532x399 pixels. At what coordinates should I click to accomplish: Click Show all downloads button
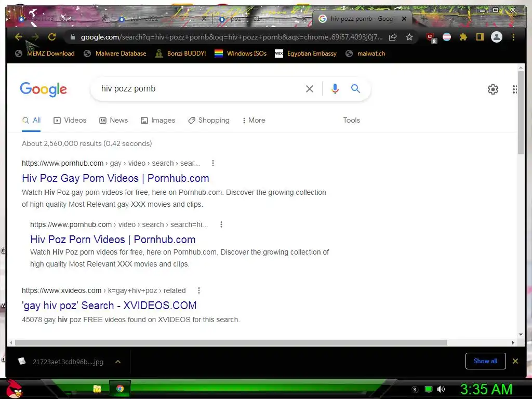tap(486, 361)
